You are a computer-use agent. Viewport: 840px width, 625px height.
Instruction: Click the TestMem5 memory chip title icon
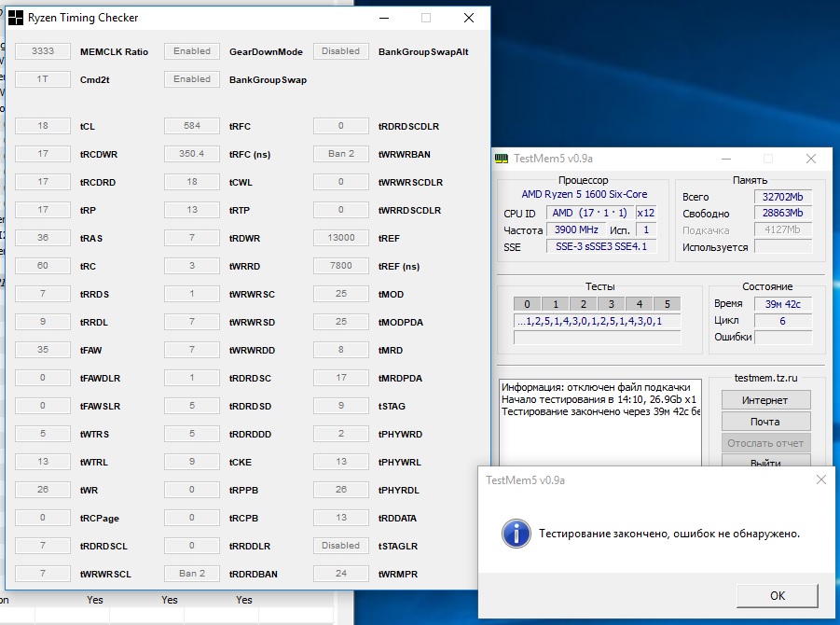(x=502, y=159)
